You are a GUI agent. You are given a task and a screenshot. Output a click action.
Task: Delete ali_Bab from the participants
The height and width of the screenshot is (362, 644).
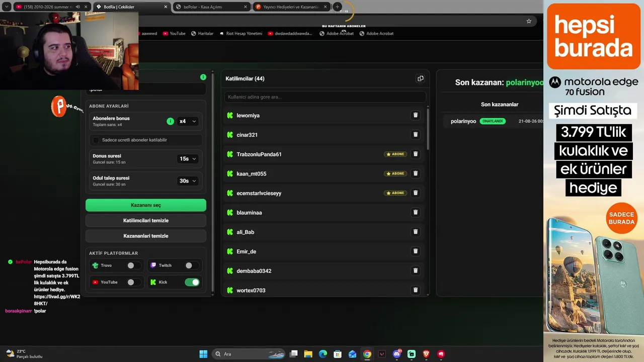click(x=416, y=232)
